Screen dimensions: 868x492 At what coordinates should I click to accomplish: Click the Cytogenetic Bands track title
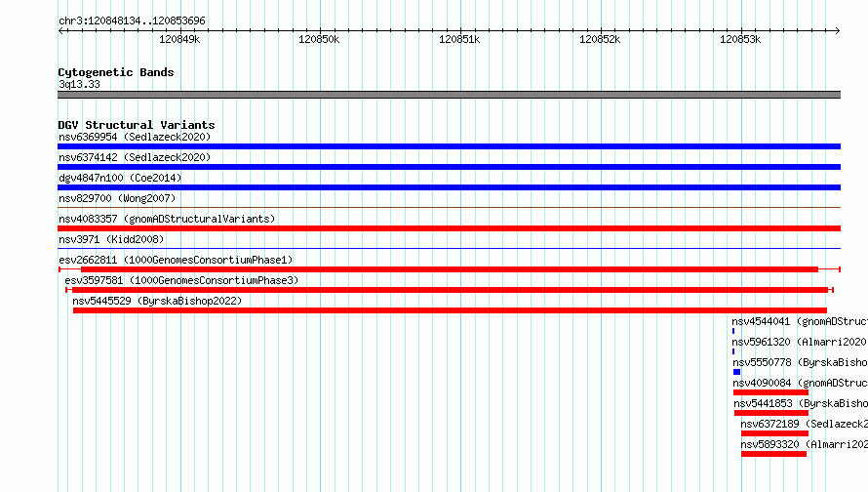(116, 72)
